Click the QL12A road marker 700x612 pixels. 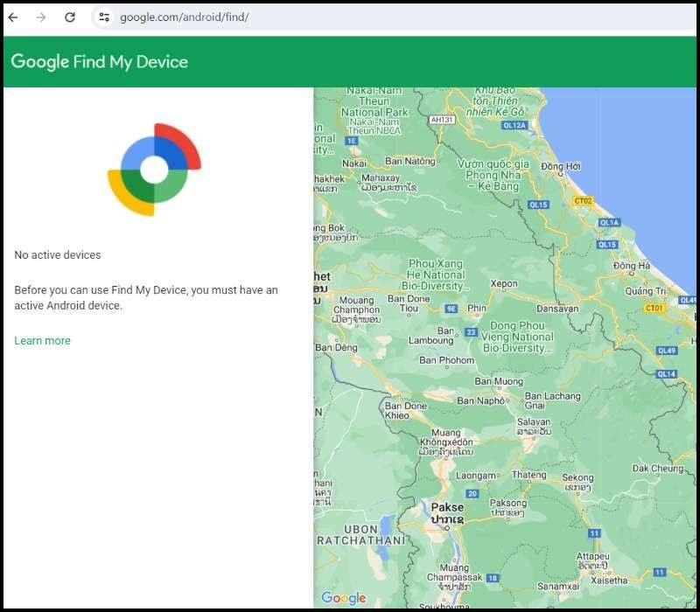[514, 125]
